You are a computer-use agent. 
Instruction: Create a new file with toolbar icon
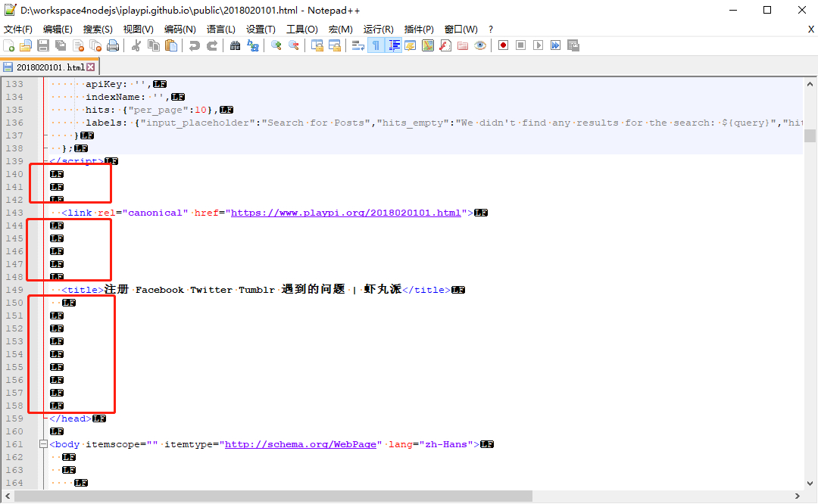click(x=9, y=46)
